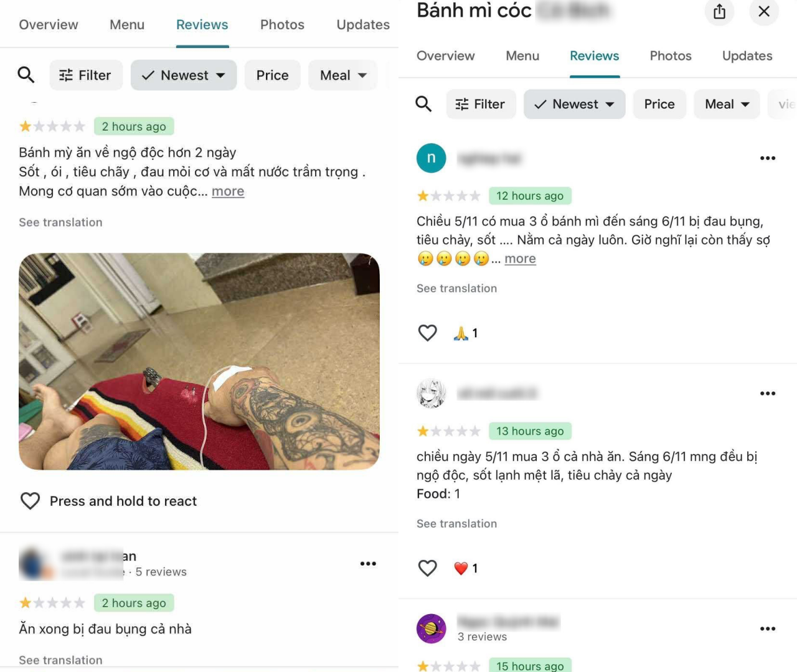
Task: Open three-dot menu for the 5-reviews reviewer
Action: tap(368, 564)
